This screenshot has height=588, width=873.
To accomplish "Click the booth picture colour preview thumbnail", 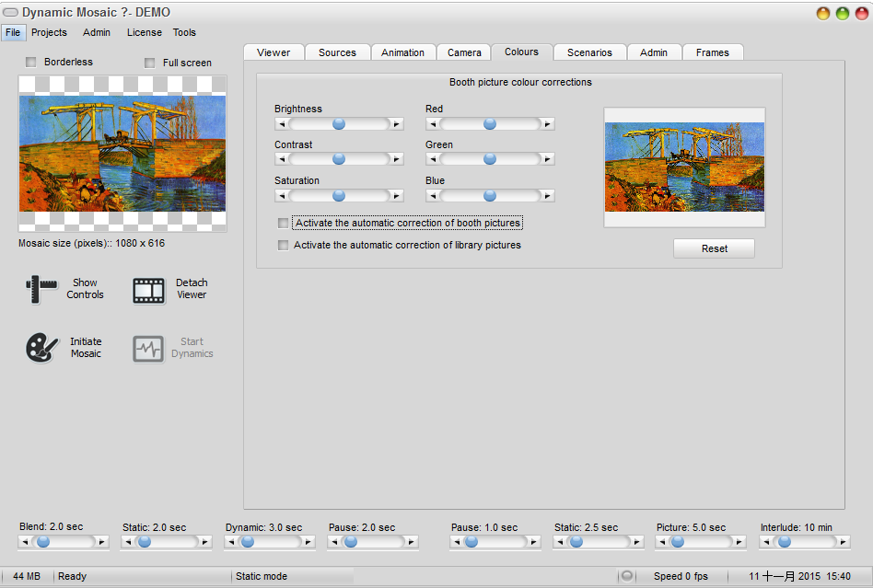I will pyautogui.click(x=684, y=167).
